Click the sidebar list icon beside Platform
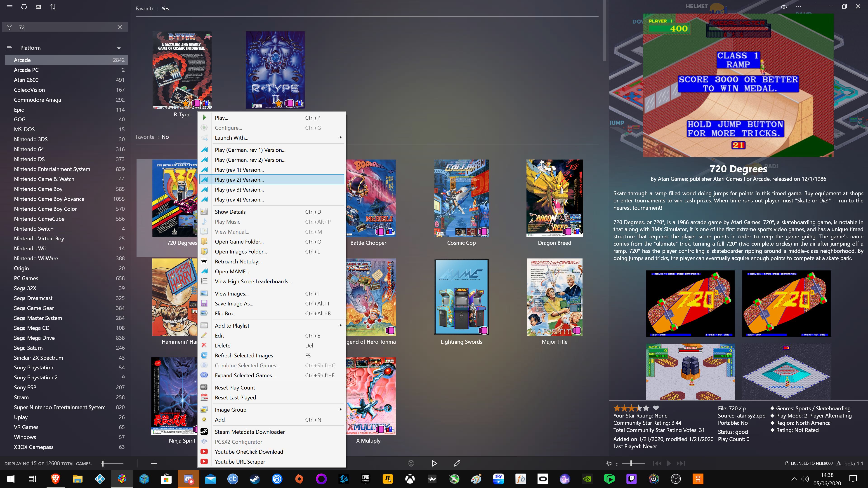 (x=9, y=48)
